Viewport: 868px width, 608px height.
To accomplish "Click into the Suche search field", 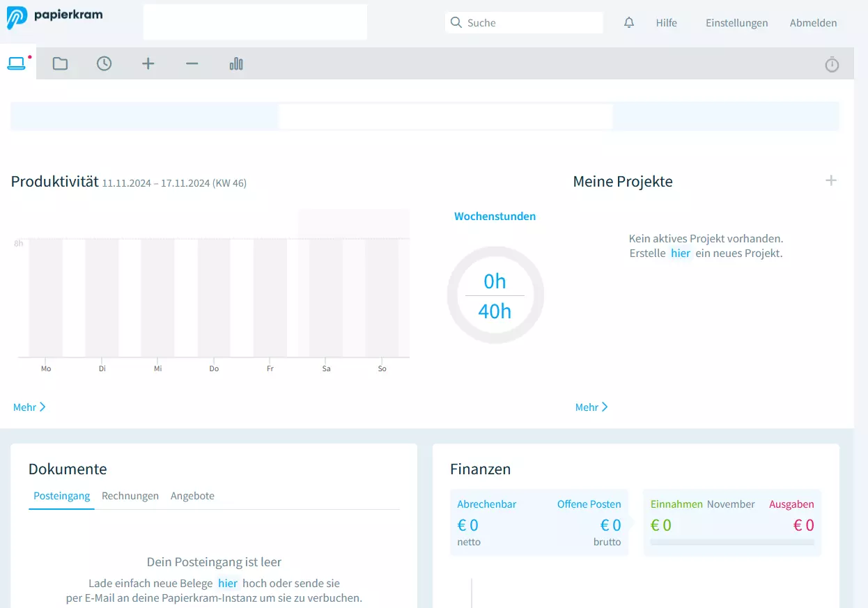I will click(529, 23).
